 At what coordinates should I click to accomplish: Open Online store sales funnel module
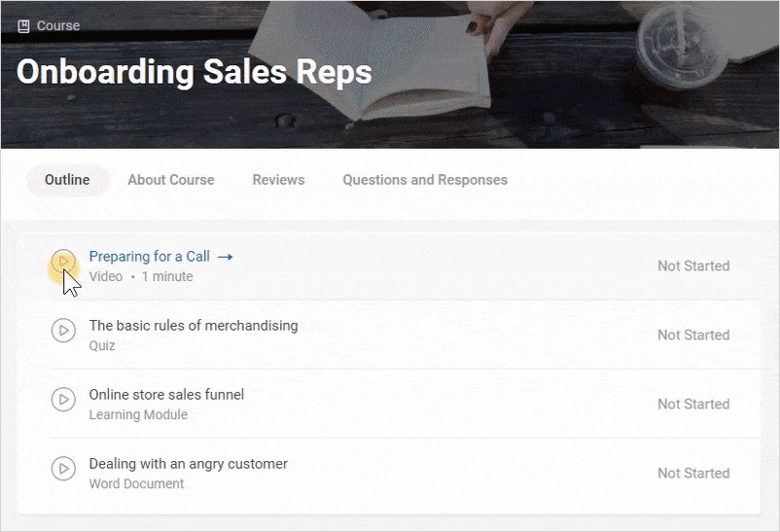click(166, 395)
